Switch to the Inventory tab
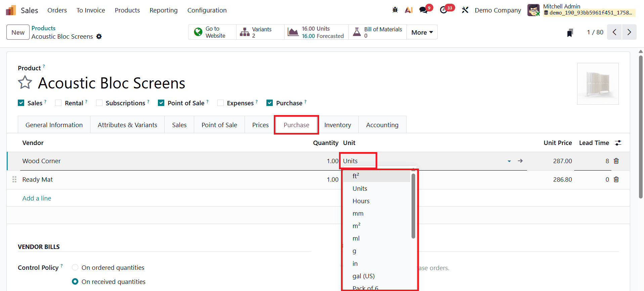 (338, 125)
